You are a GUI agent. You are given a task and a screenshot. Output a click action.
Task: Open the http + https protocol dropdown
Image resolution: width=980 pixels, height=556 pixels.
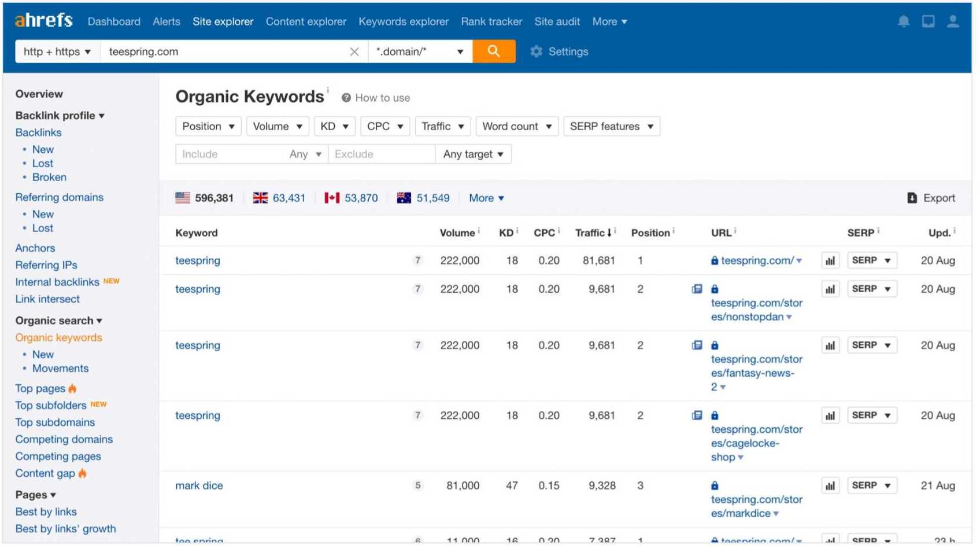57,51
